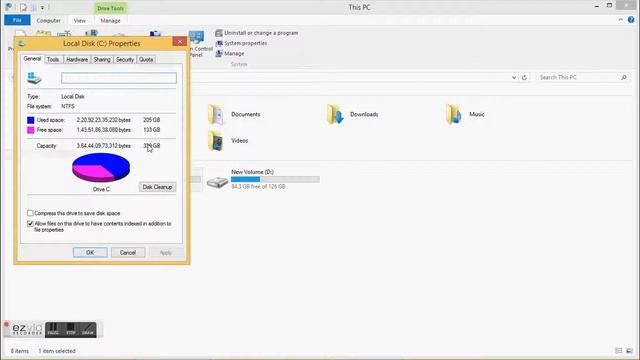This screenshot has height=360, width=640.
Task: Open the File menu tab
Action: pyautogui.click(x=17, y=20)
